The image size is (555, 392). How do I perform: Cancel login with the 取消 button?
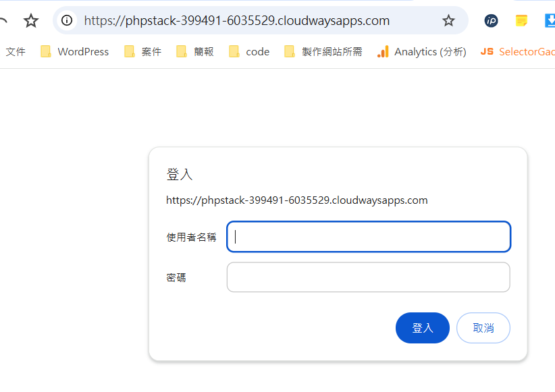[x=483, y=328]
